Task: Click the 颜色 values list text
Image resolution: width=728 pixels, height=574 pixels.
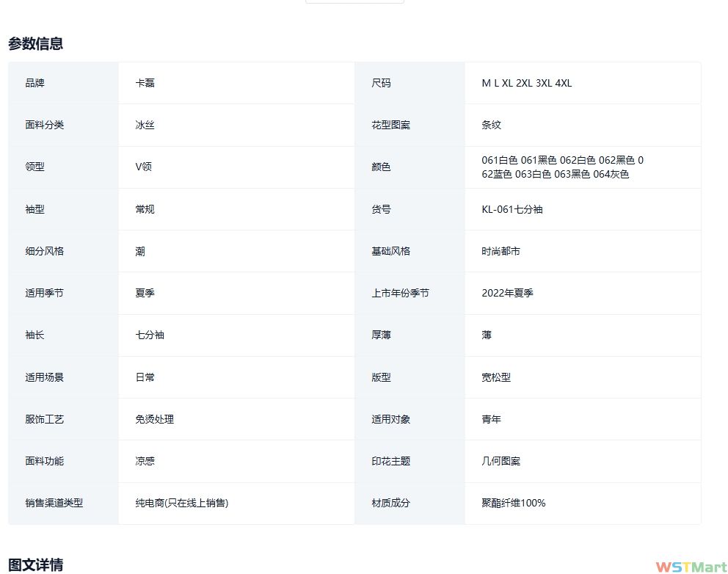Action: point(562,167)
